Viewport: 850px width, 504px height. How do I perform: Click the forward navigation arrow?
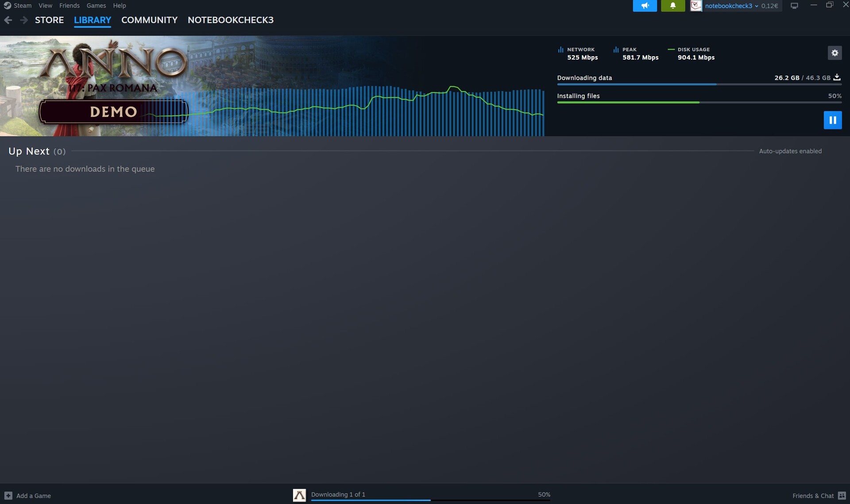pyautogui.click(x=24, y=20)
